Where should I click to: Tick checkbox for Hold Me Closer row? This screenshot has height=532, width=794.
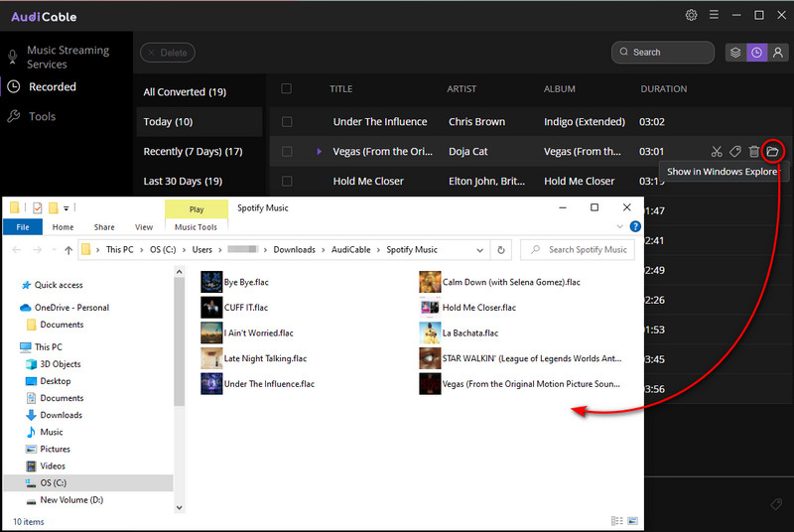point(287,181)
